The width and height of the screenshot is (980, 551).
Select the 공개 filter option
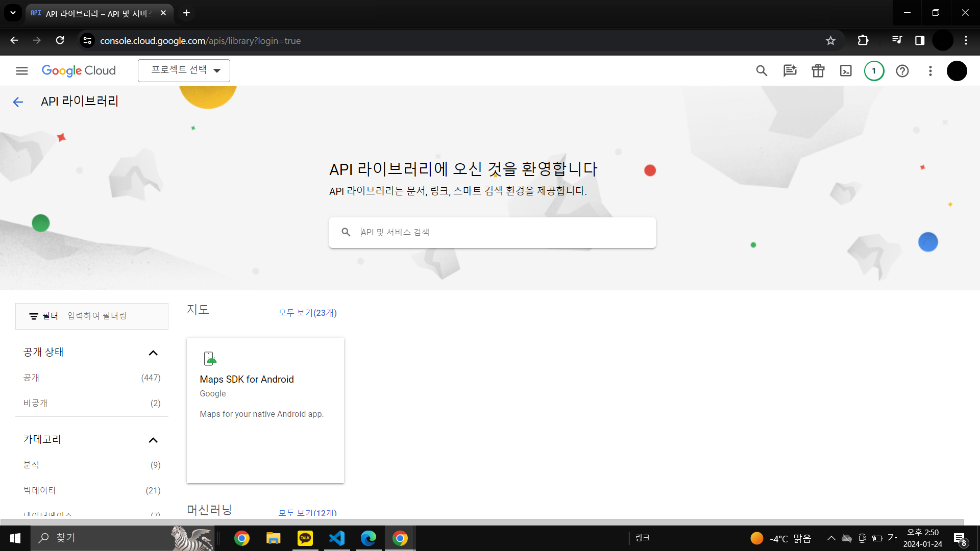31,378
